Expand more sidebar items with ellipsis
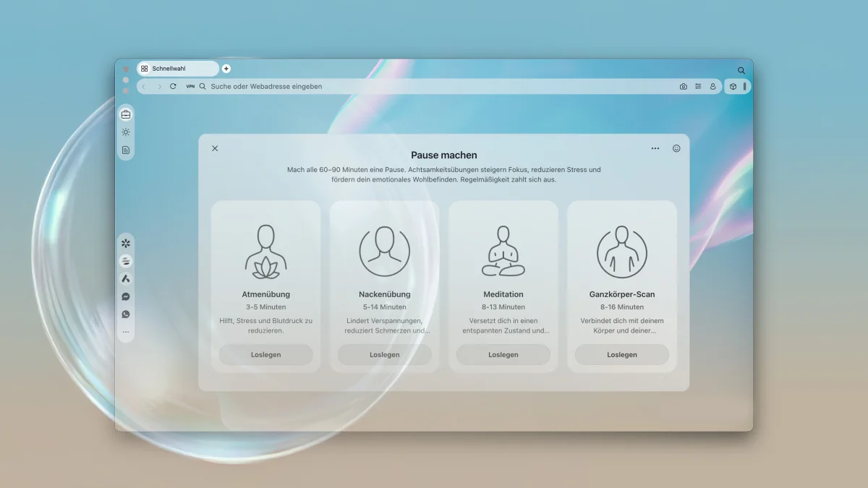 pyautogui.click(x=126, y=333)
